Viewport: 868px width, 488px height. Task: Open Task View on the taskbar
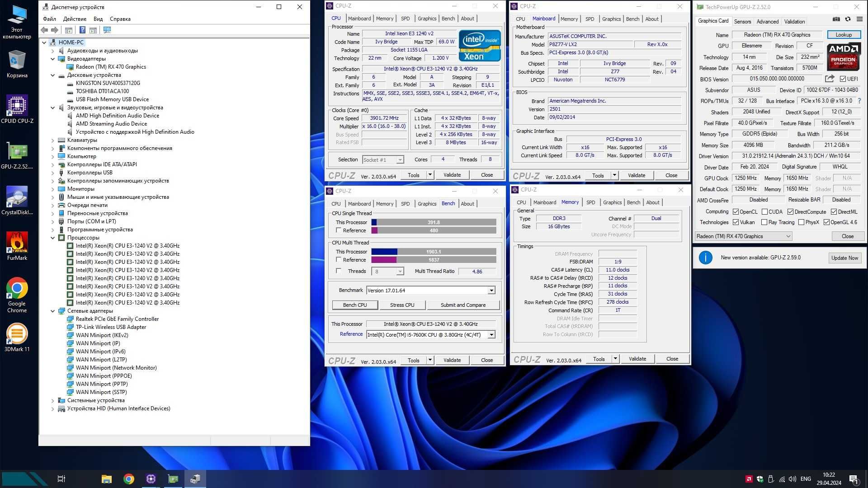point(61,479)
